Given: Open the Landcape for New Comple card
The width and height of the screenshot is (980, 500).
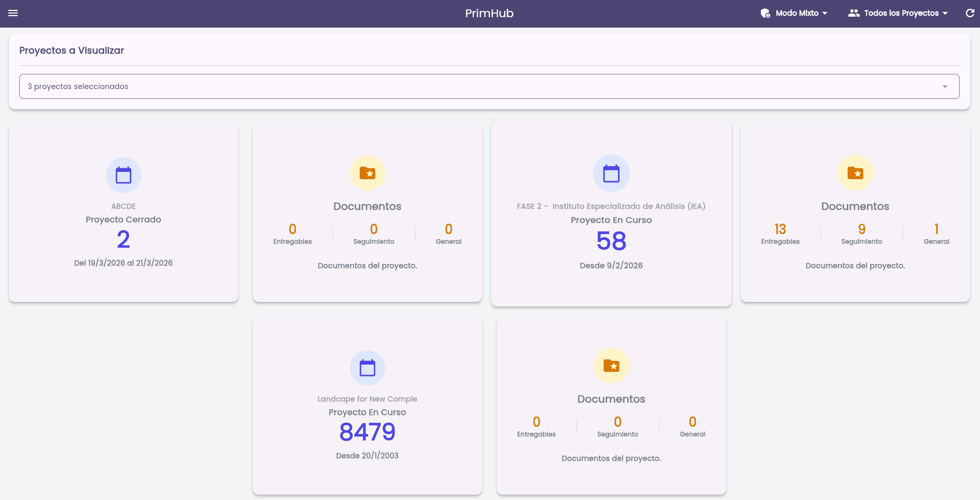Looking at the screenshot, I should point(368,406).
